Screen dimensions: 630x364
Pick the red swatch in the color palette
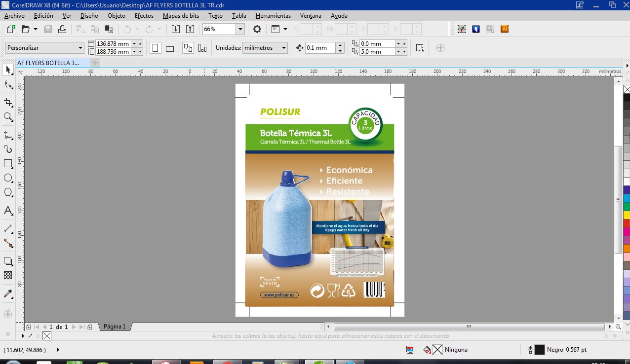(627, 223)
